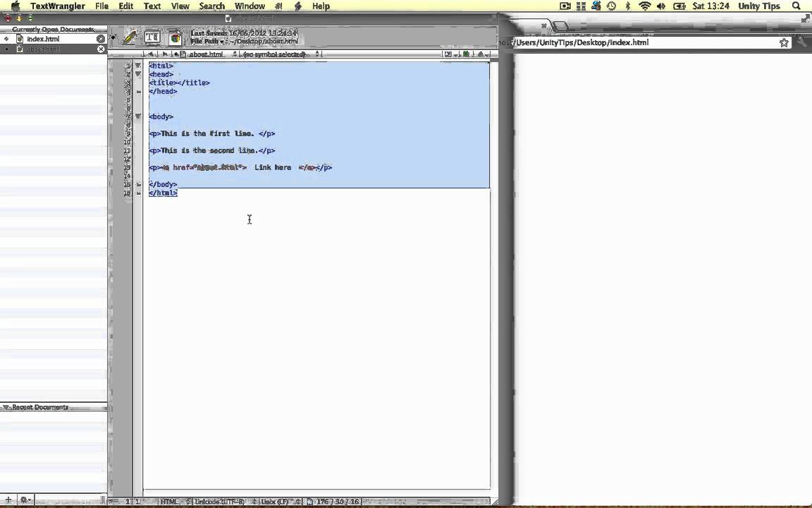This screenshot has width=812, height=508.
Task: Click the <title></title> code line
Action: tap(179, 83)
